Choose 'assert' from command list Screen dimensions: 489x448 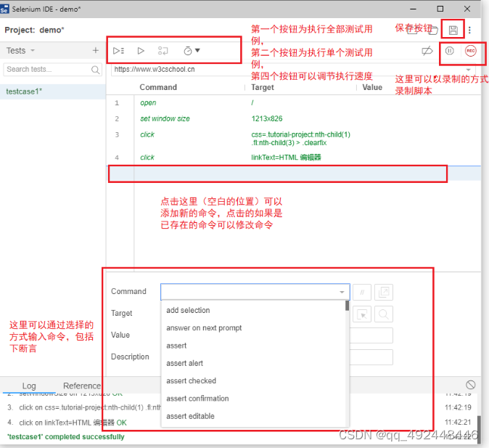point(253,346)
